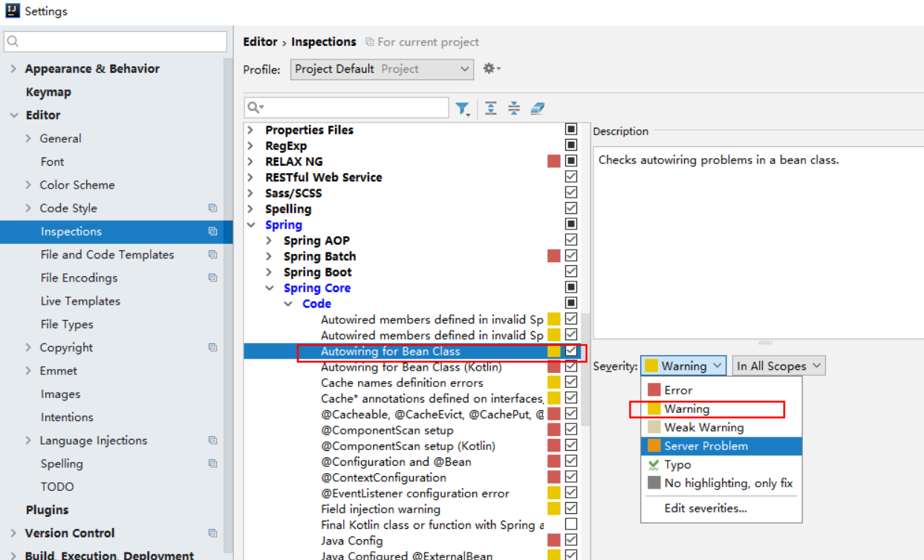Click the Collapse All tree icon
Image resolution: width=924 pixels, height=560 pixels.
pyautogui.click(x=514, y=108)
